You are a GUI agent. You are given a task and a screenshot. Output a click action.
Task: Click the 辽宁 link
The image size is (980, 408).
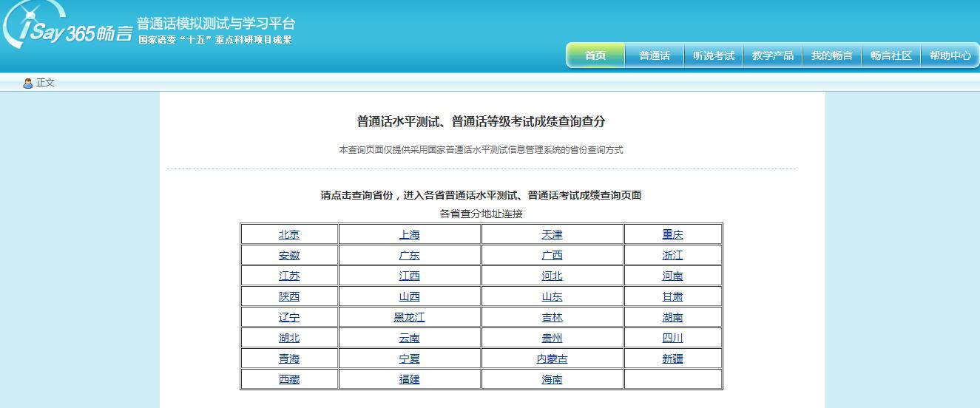[289, 317]
